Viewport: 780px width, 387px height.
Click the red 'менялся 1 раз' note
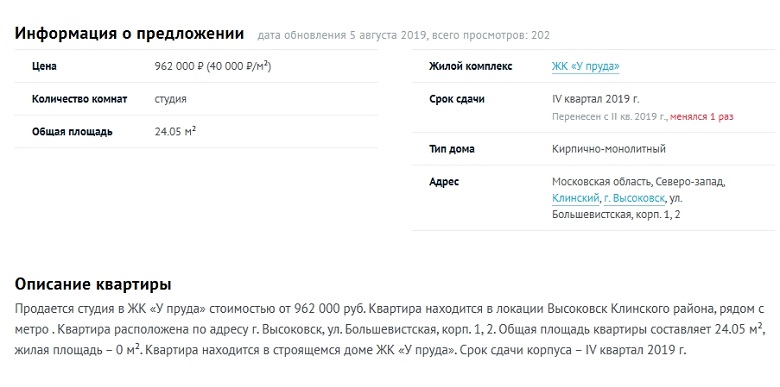click(x=701, y=117)
